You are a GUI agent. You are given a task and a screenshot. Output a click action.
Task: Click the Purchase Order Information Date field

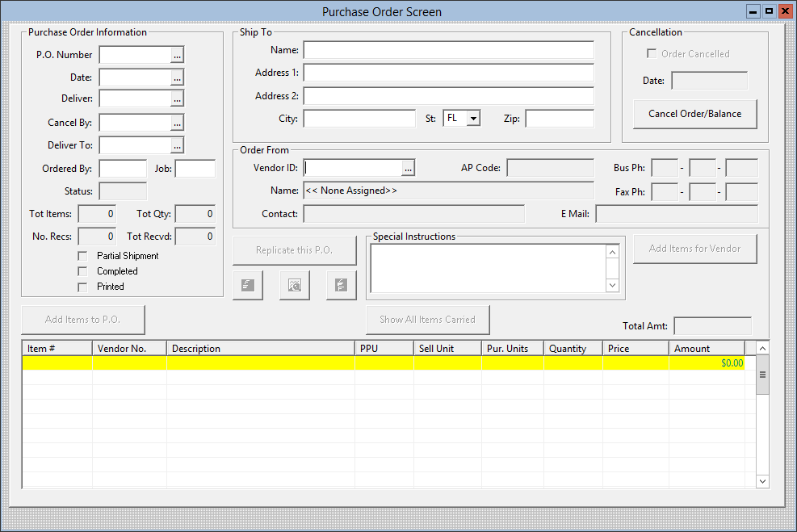point(135,77)
